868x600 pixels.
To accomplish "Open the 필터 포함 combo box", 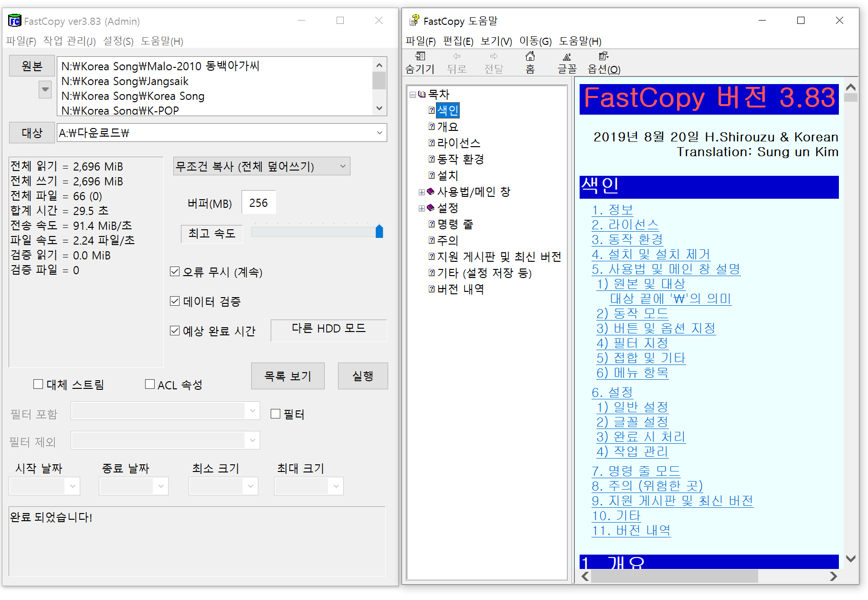I will point(165,411).
